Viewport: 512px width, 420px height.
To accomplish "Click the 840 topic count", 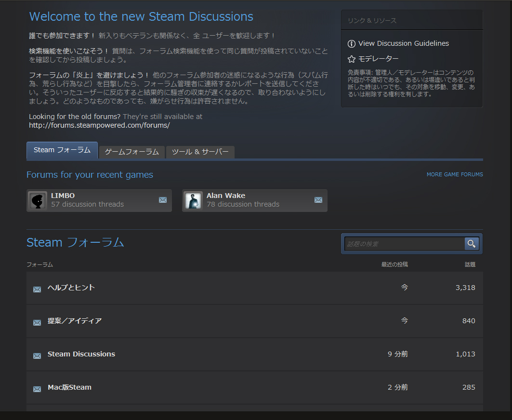I will point(469,321).
